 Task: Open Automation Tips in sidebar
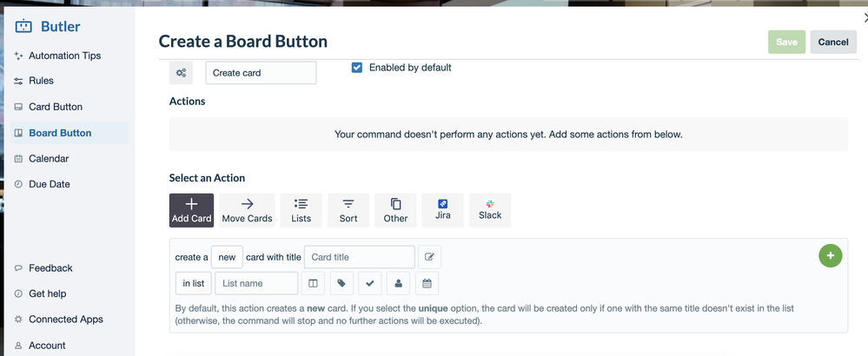[x=65, y=56]
